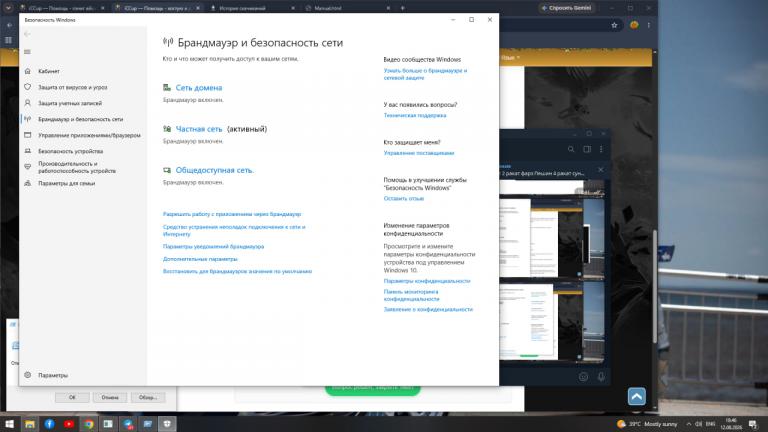Click Оставить отзыв link
This screenshot has width=768, height=432.
404,198
